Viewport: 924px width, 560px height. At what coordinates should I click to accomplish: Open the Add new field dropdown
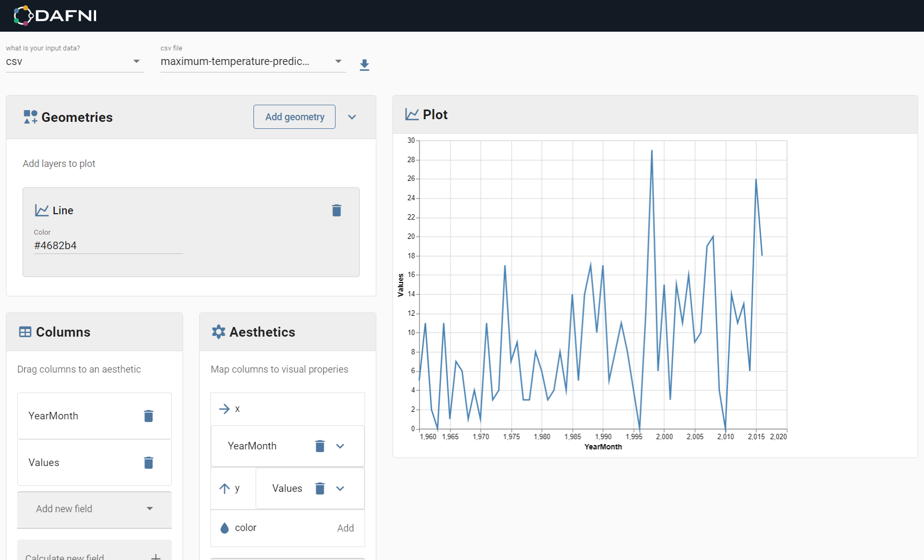coord(150,509)
